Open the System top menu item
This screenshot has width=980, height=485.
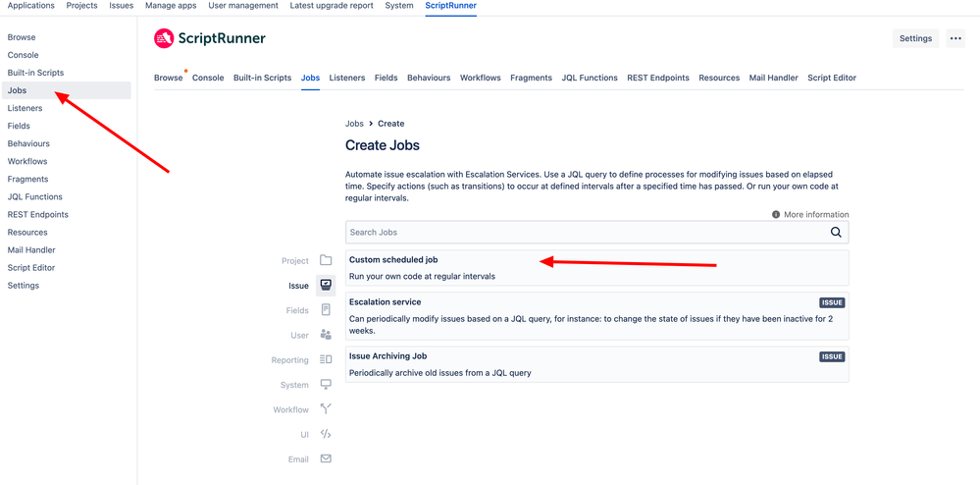tap(399, 6)
